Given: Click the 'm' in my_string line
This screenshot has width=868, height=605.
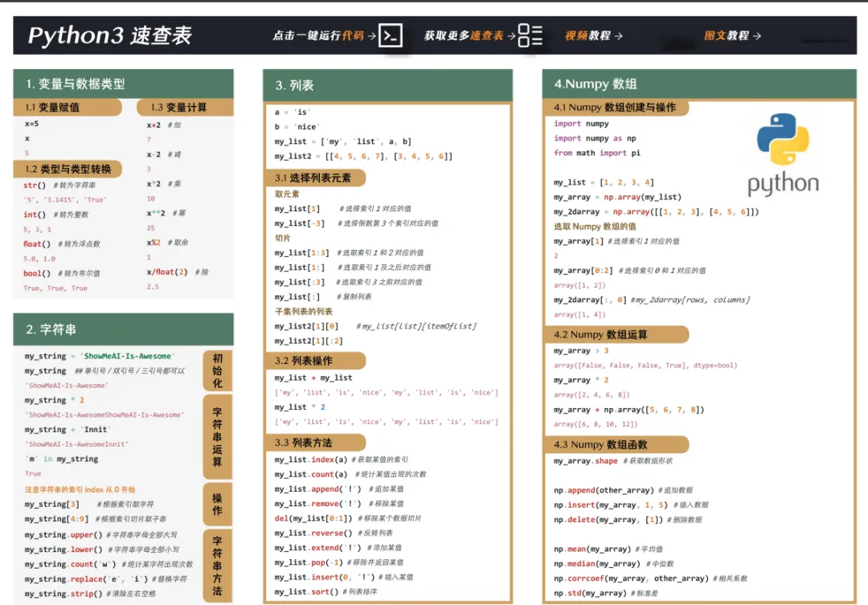Looking at the screenshot, I should pyautogui.click(x=62, y=459).
